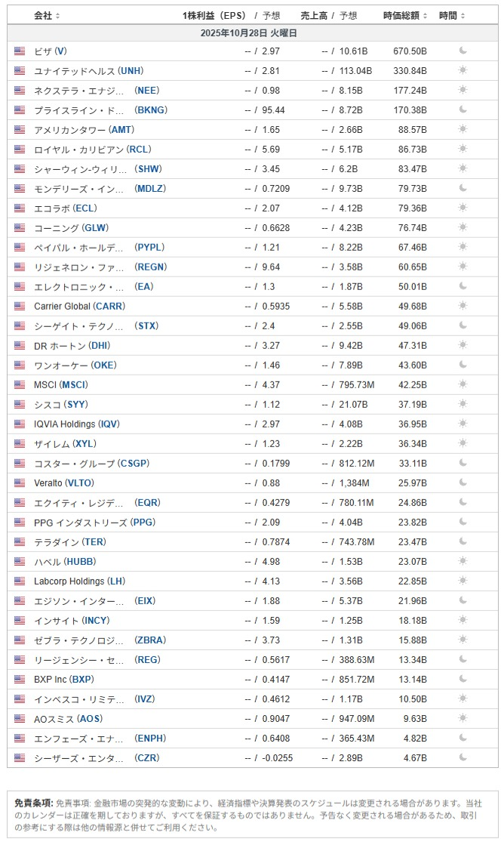This screenshot has width=504, height=842.
Task: Click the time icon in the ビザ row
Action: (x=463, y=51)
